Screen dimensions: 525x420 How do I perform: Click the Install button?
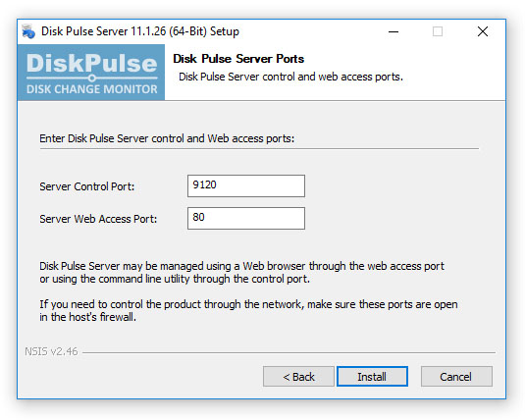pos(372,377)
